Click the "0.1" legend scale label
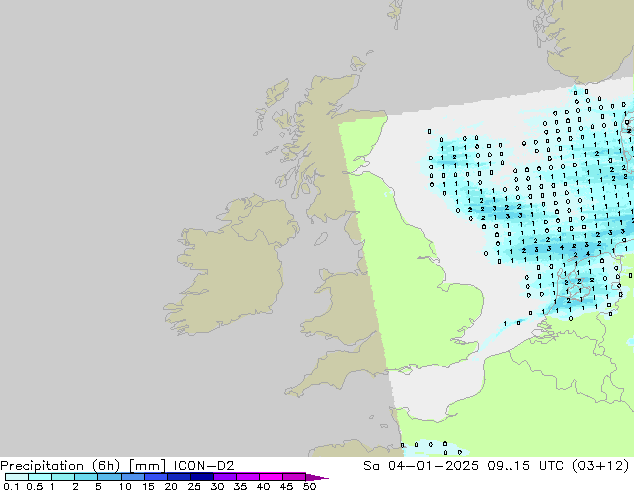This screenshot has width=634, height=490. click(11, 486)
